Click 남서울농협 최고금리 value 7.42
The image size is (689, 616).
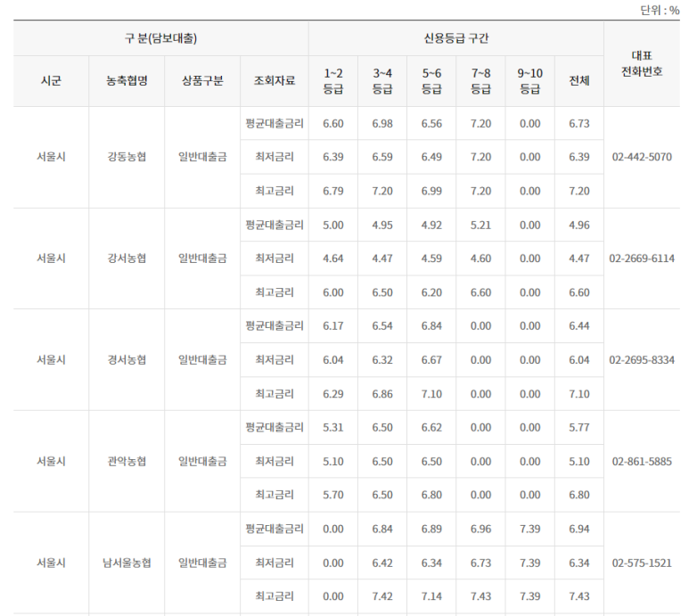(382, 596)
